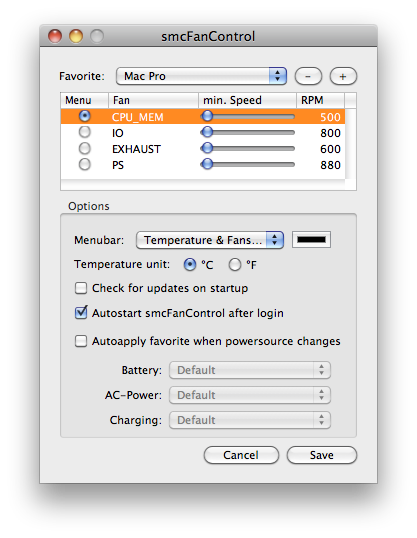
Task: Add a new favorite with plus button
Action: coord(343,76)
